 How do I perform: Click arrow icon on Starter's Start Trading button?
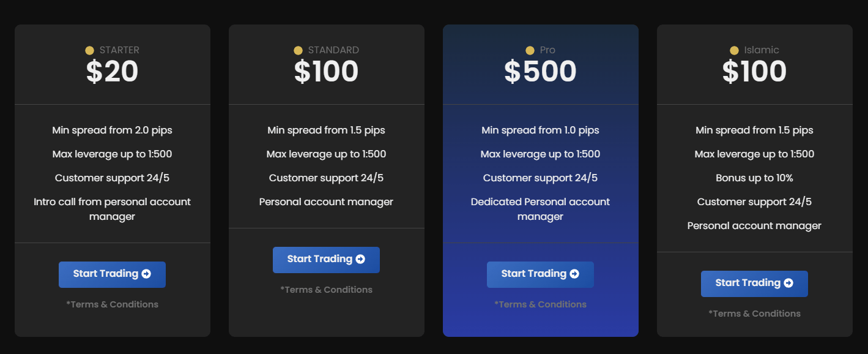pyautogui.click(x=146, y=274)
